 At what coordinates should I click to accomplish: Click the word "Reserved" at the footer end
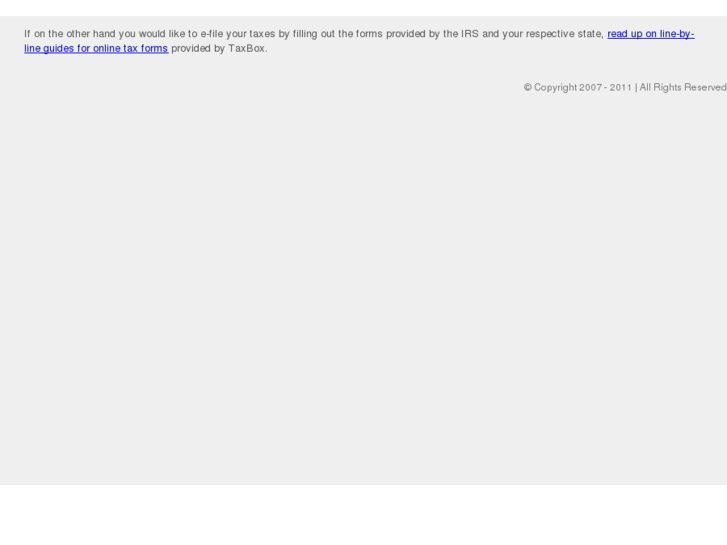coord(705,87)
